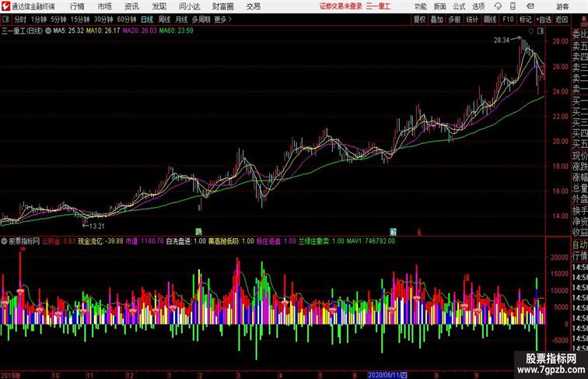Add stock with the +自选 button
The height and width of the screenshot is (379, 588).
(x=544, y=19)
